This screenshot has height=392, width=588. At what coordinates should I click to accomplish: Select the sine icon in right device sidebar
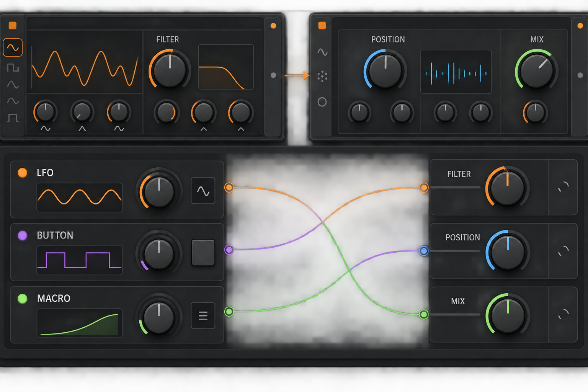pos(322,52)
